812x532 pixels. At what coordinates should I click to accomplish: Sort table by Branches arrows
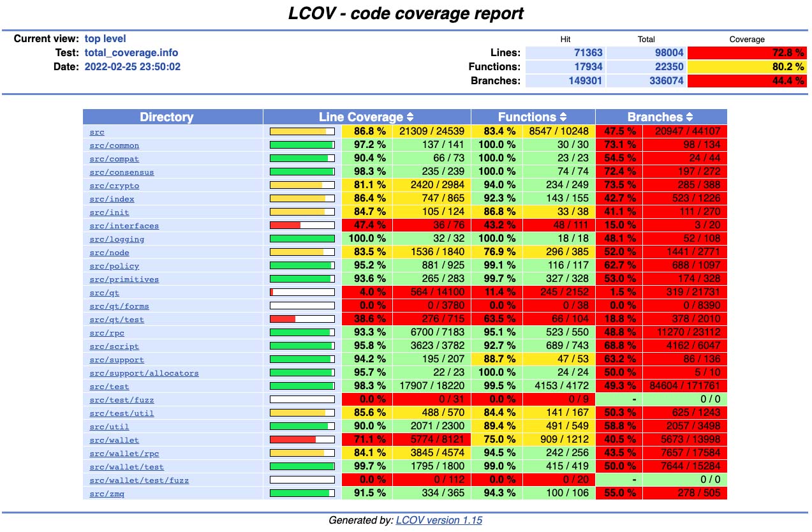689,117
